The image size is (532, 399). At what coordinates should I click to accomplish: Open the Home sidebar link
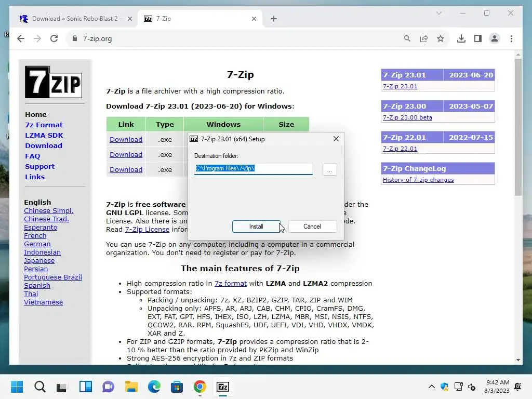36,114
